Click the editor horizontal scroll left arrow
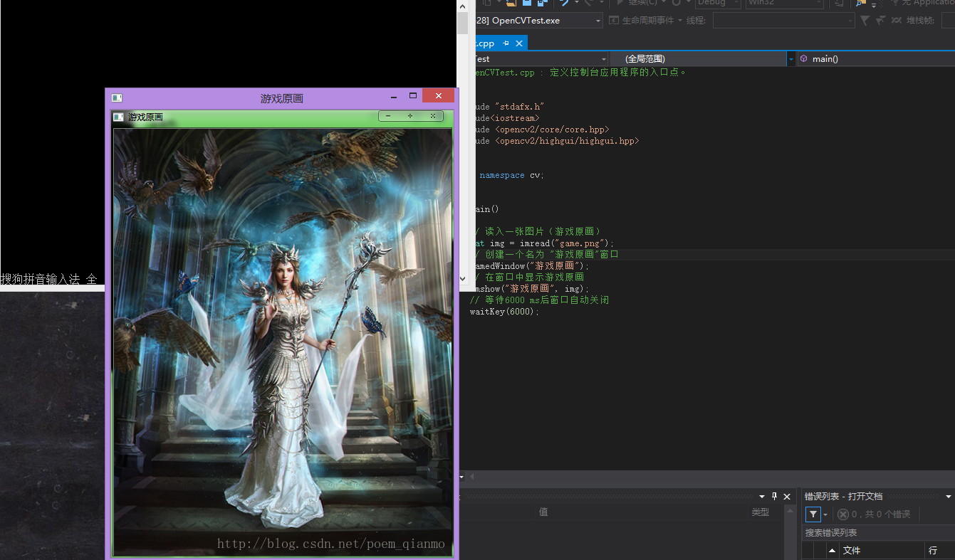This screenshot has width=955, height=560. coord(472,476)
